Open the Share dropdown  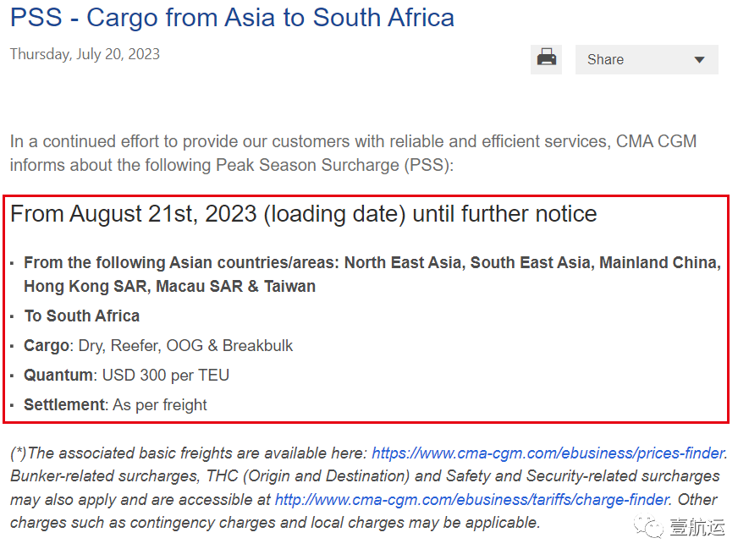click(647, 60)
